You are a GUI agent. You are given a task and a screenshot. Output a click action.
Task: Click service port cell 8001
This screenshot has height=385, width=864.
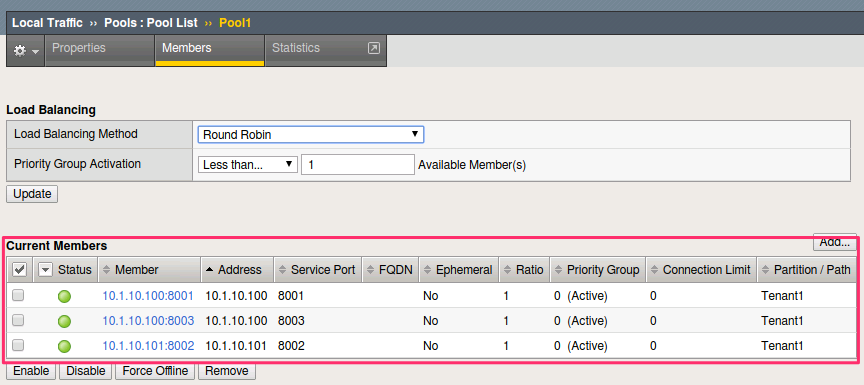pos(291,296)
